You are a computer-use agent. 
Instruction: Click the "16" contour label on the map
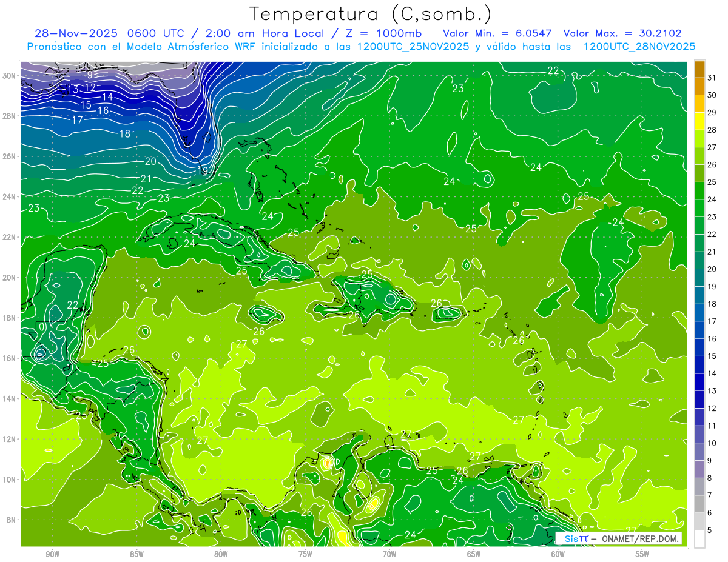click(103, 110)
